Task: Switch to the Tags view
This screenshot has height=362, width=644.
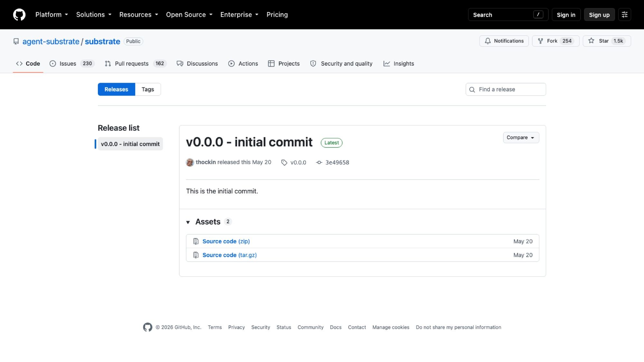Action: point(148,89)
